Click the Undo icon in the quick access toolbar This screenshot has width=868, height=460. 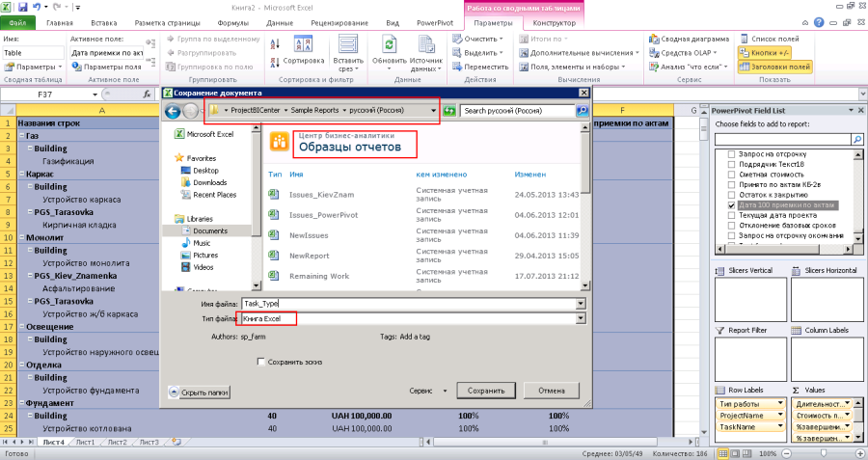point(37,7)
